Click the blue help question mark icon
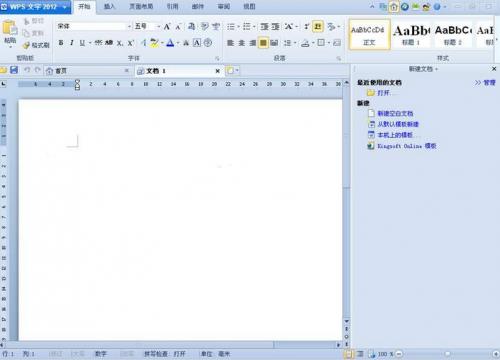 click(437, 6)
